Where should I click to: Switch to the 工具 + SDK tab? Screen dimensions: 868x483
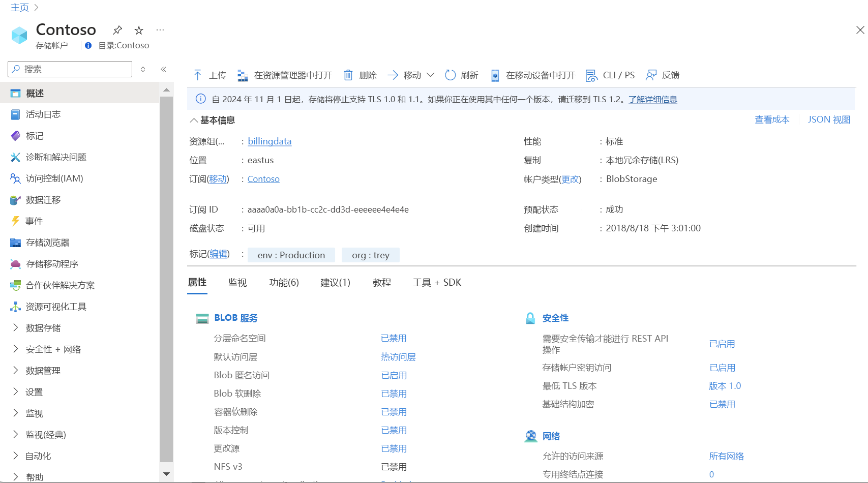437,283
